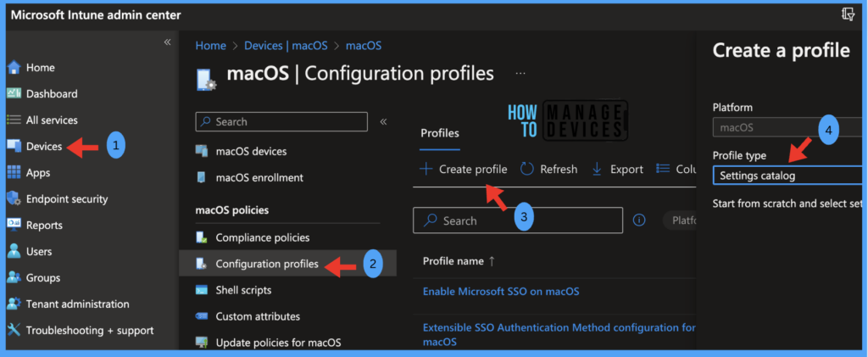Select the Profiles tab
This screenshot has width=868, height=357.
tap(440, 133)
